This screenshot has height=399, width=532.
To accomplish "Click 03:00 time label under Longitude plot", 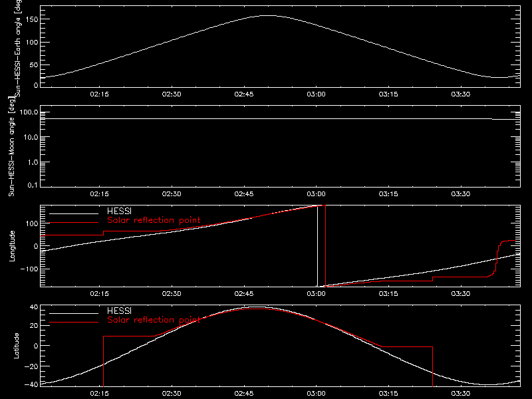I will coord(317,294).
